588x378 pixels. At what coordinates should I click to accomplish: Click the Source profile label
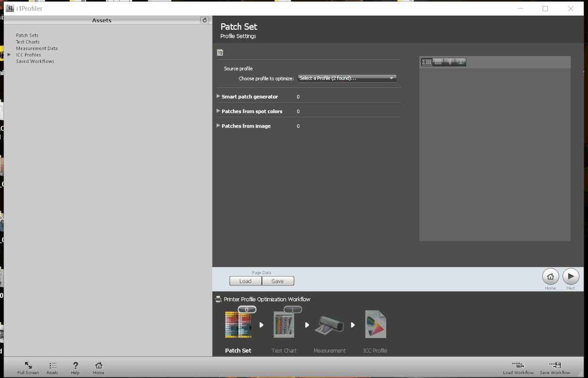coord(239,69)
